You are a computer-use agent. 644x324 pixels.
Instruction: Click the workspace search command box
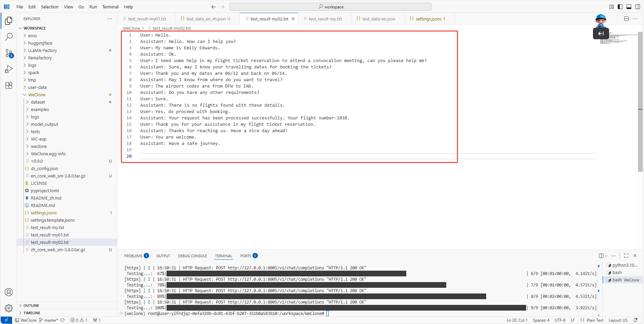[x=330, y=7]
